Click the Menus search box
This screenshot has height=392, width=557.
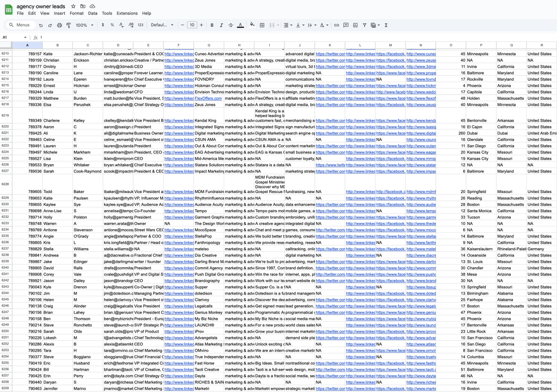point(19,25)
